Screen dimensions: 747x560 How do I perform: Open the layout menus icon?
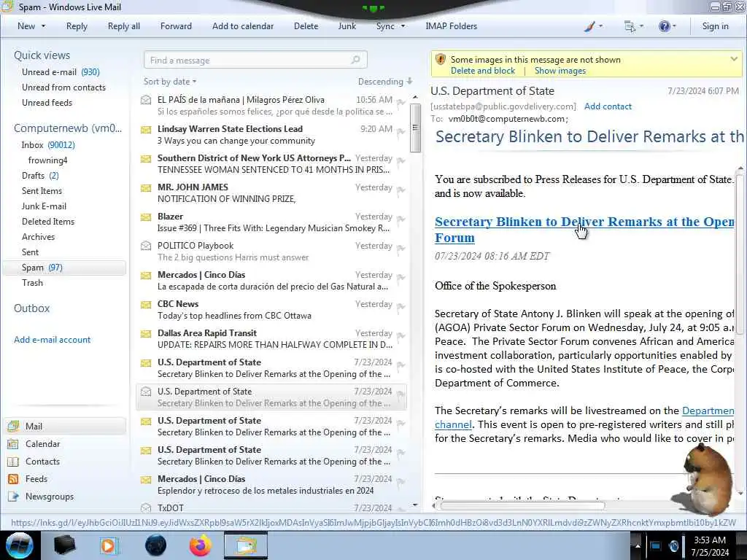point(630,27)
